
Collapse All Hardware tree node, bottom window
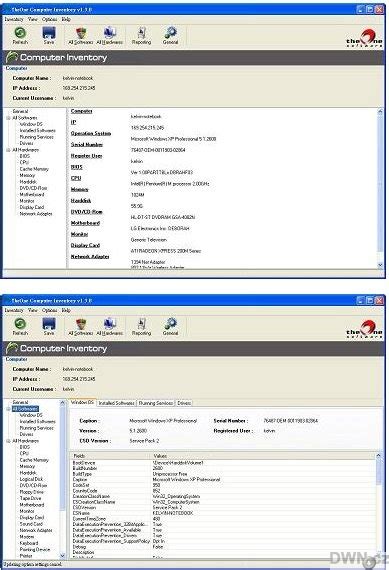tap(8, 441)
